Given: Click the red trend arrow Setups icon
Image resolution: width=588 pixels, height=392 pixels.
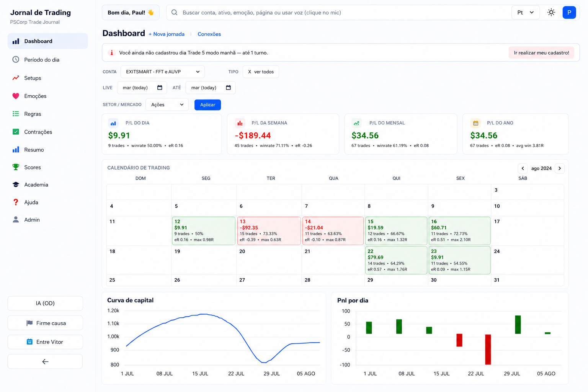Looking at the screenshot, I should [x=16, y=78].
